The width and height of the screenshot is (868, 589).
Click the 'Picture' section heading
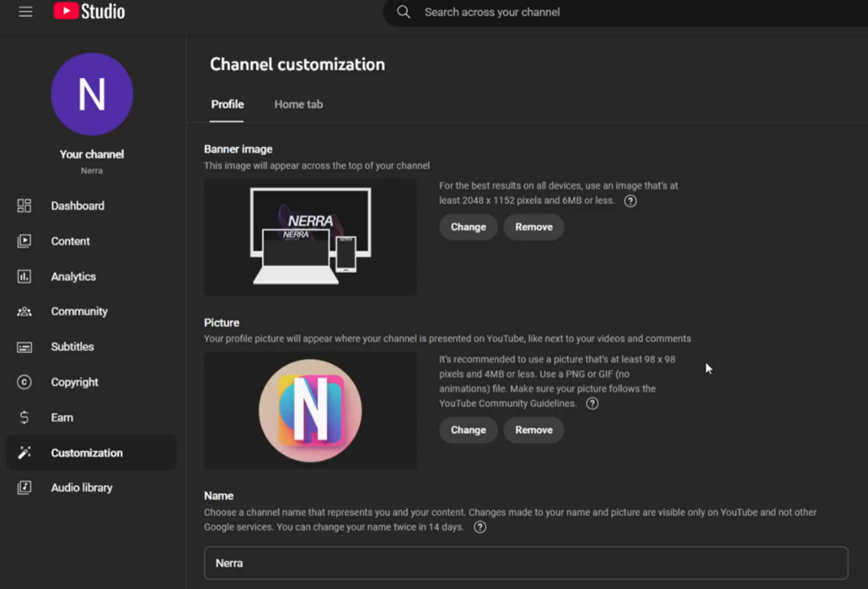[222, 323]
